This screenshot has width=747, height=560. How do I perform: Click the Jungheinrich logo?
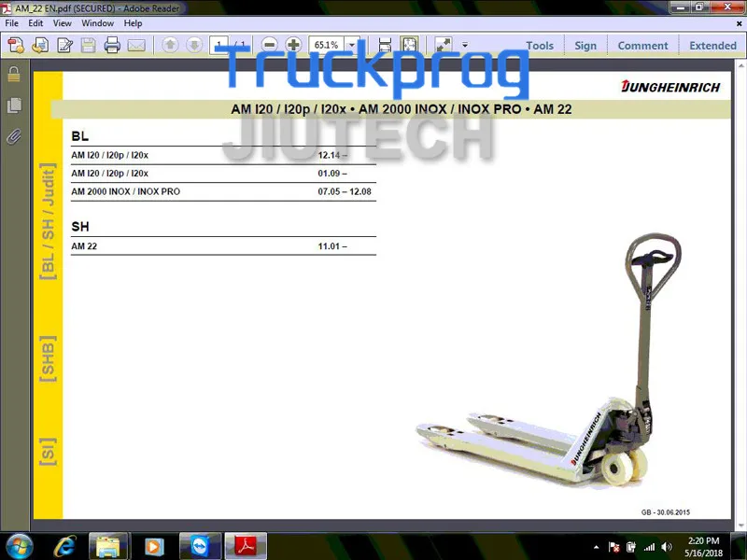tap(670, 87)
